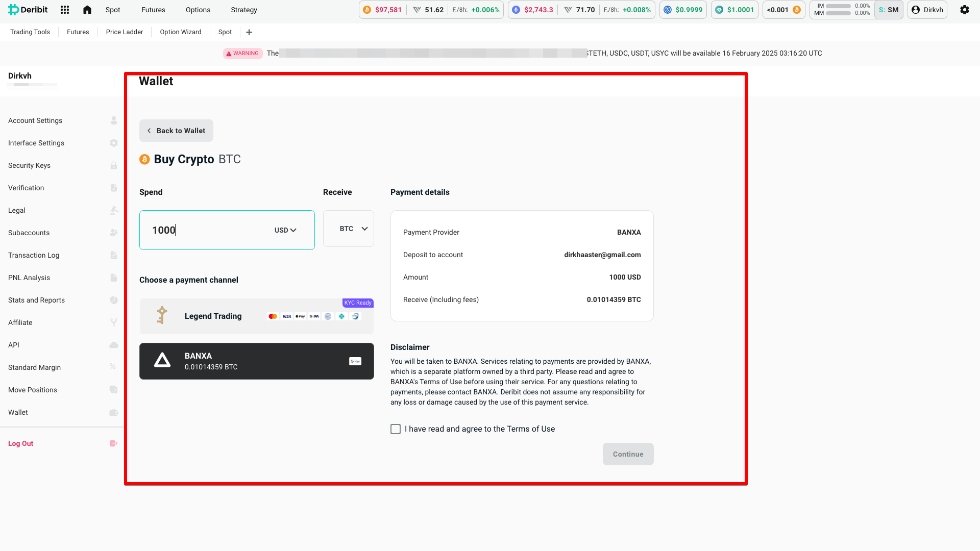Screen dimensions: 980x551
Task: Click the API cloud icon
Action: pyautogui.click(x=114, y=345)
